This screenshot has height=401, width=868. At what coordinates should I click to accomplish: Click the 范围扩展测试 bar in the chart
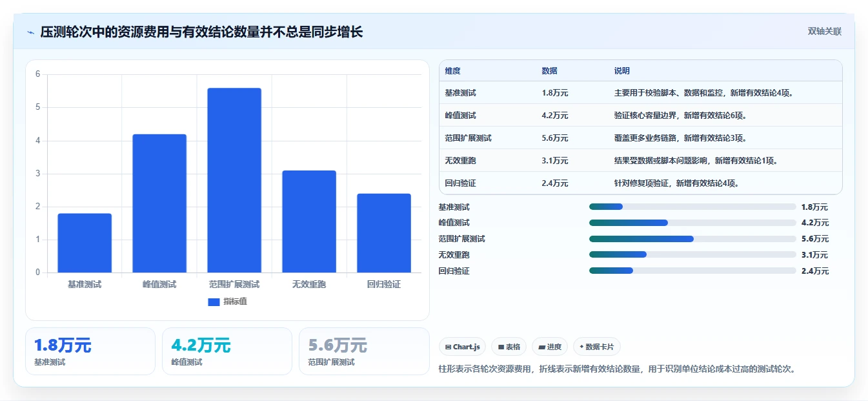(234, 180)
